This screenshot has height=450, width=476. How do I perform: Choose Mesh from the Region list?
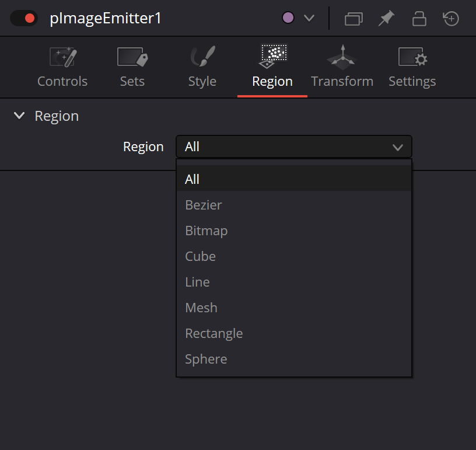coord(294,308)
